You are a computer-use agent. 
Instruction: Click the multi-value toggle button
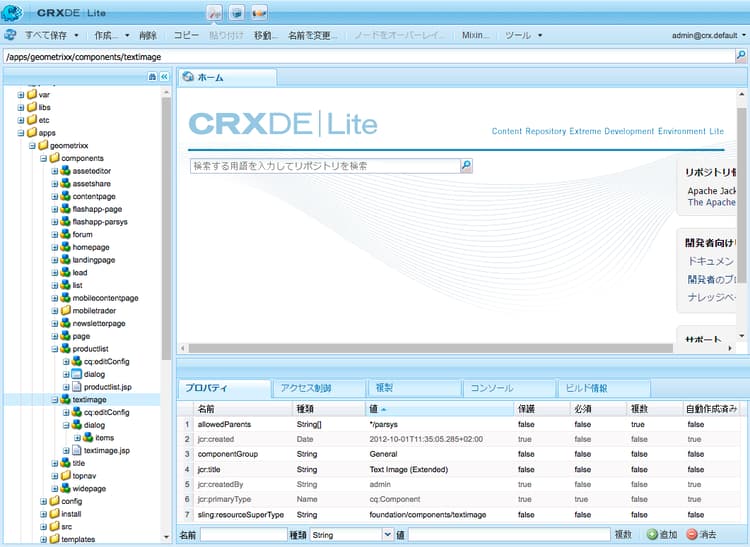click(623, 534)
